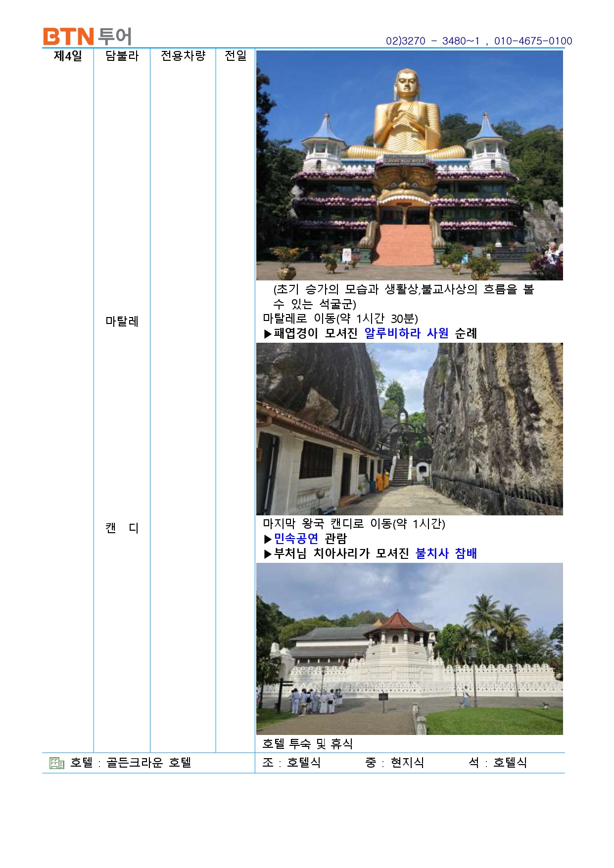Click the 전용차량 transport cell
The image size is (614, 868).
pos(183,56)
